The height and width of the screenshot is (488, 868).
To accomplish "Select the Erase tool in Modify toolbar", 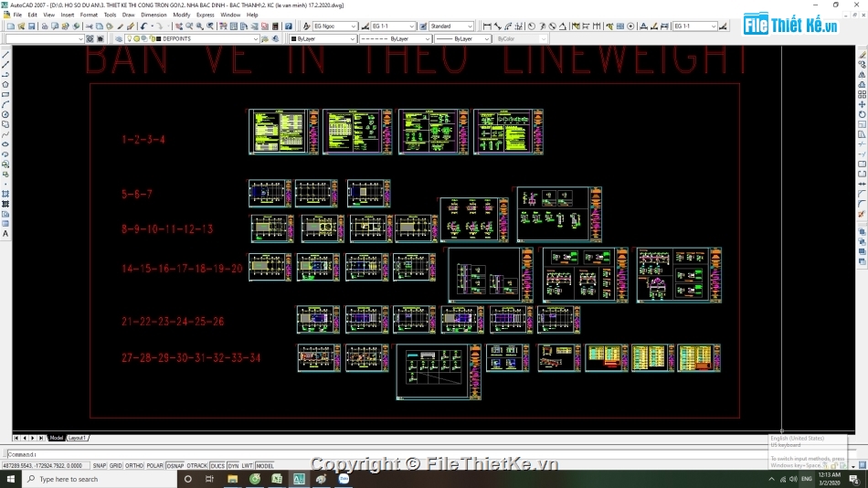I will pos(862,55).
